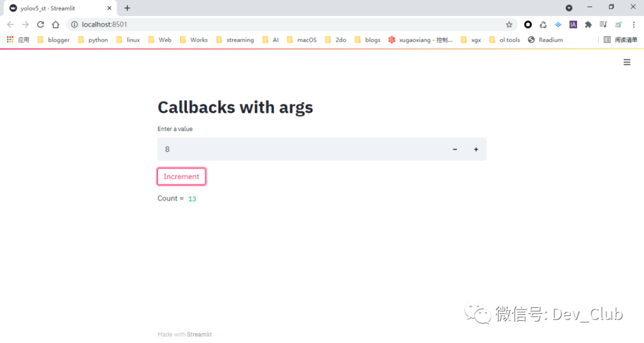Bookmark this page with star icon
This screenshot has width=644, height=343.
click(x=509, y=24)
